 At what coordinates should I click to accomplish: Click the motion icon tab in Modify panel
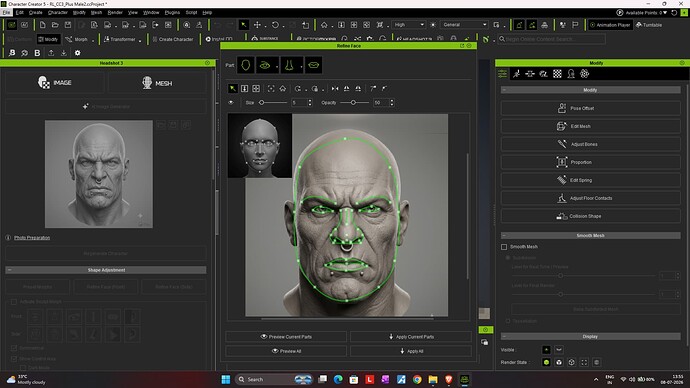[516, 74]
